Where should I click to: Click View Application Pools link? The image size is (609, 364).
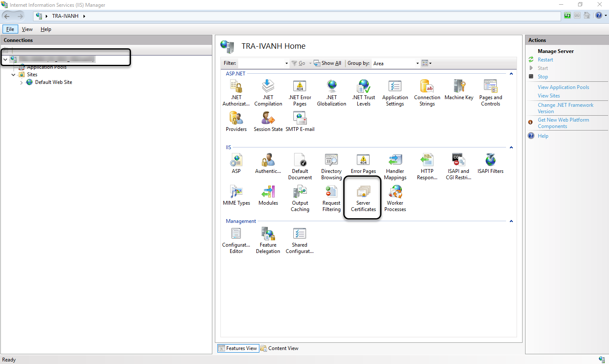pyautogui.click(x=563, y=87)
